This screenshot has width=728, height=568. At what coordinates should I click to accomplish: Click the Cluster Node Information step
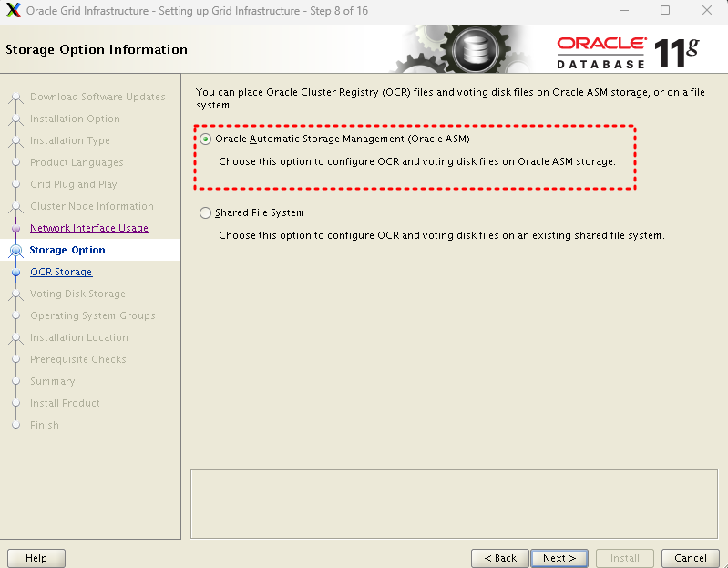91,206
